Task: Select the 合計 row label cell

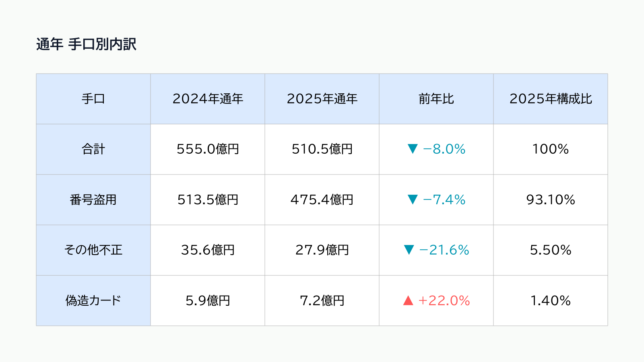Action: tap(93, 149)
